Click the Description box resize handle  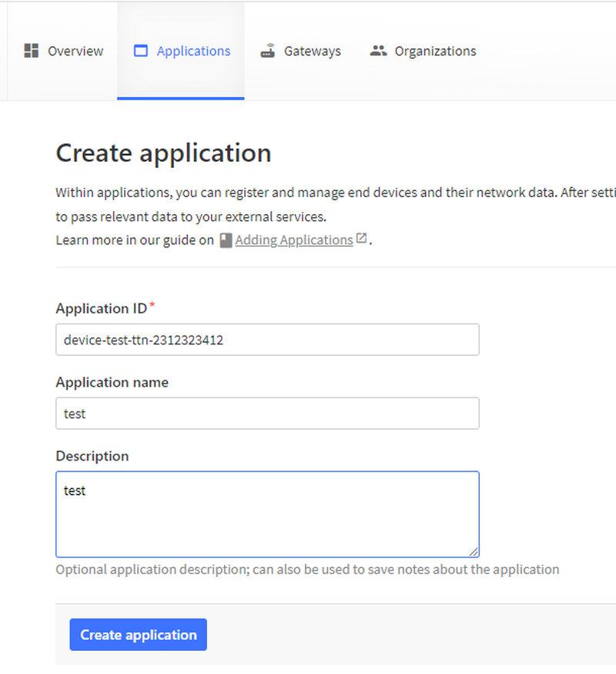point(474,551)
